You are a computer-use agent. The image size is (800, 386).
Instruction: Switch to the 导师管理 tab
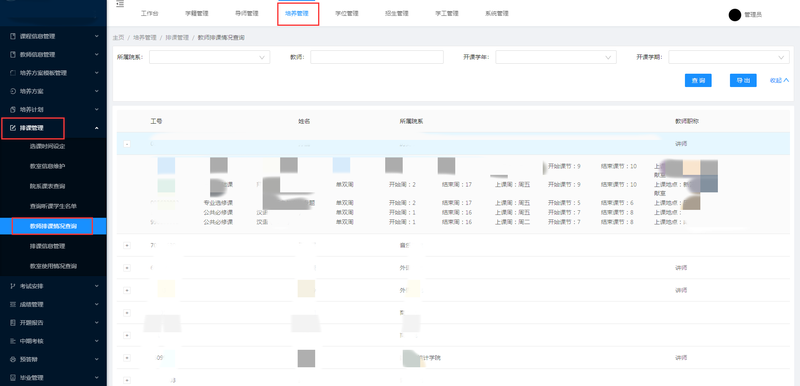[x=246, y=14]
